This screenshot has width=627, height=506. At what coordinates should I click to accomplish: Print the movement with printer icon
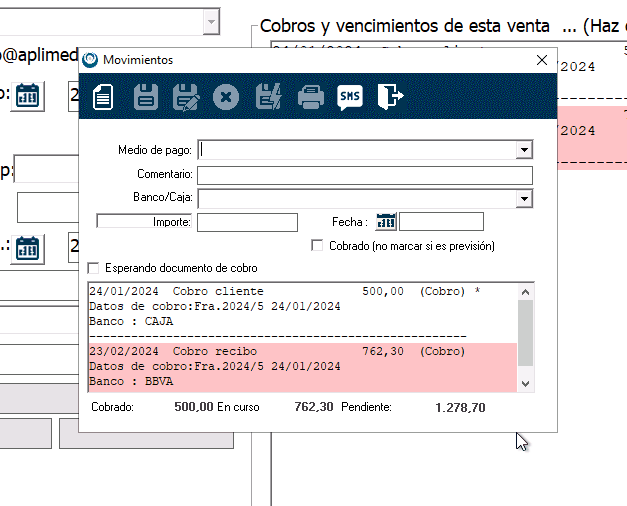tap(311, 97)
